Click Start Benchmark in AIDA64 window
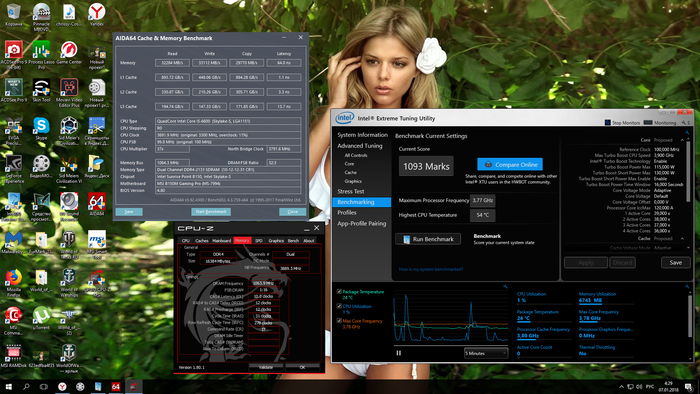This screenshot has width=700, height=394. (211, 212)
